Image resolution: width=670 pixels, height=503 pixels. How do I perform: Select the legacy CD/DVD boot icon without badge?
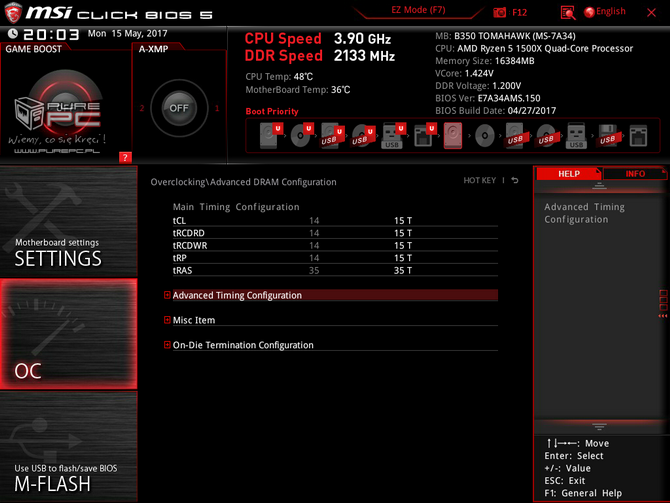[x=485, y=136]
